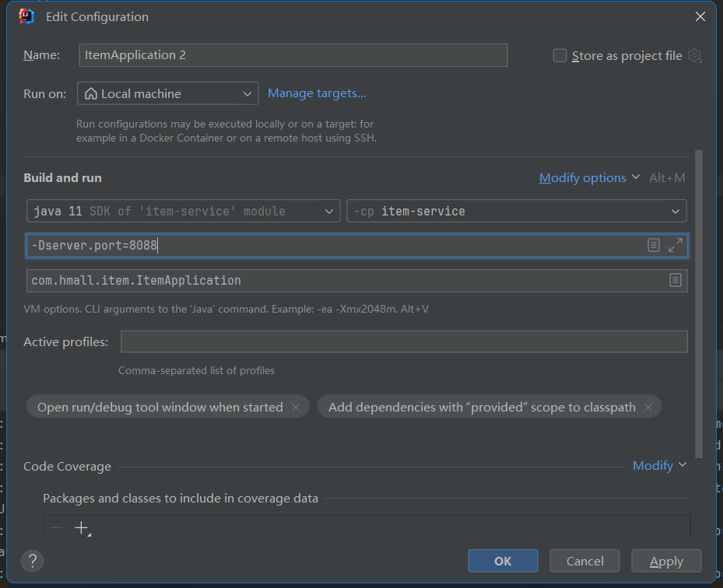Click the browse icon in main class field
723x588 pixels.
point(675,280)
